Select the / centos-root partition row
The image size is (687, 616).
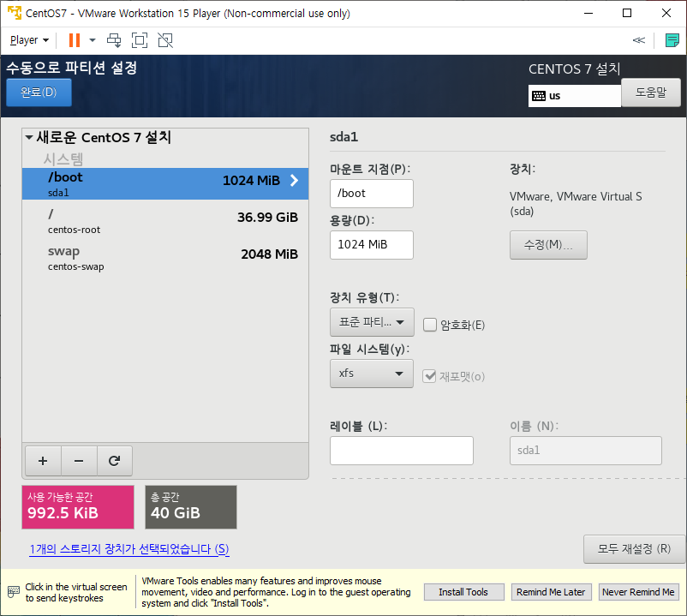point(165,221)
